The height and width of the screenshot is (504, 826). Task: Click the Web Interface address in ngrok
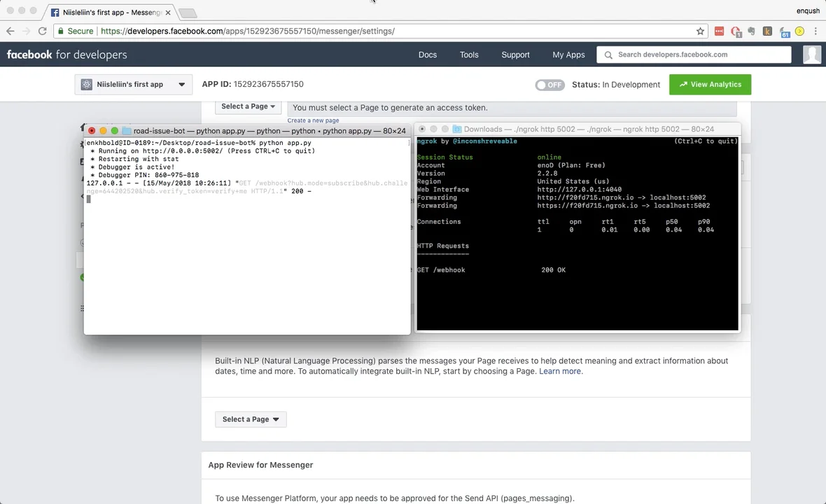(x=580, y=190)
